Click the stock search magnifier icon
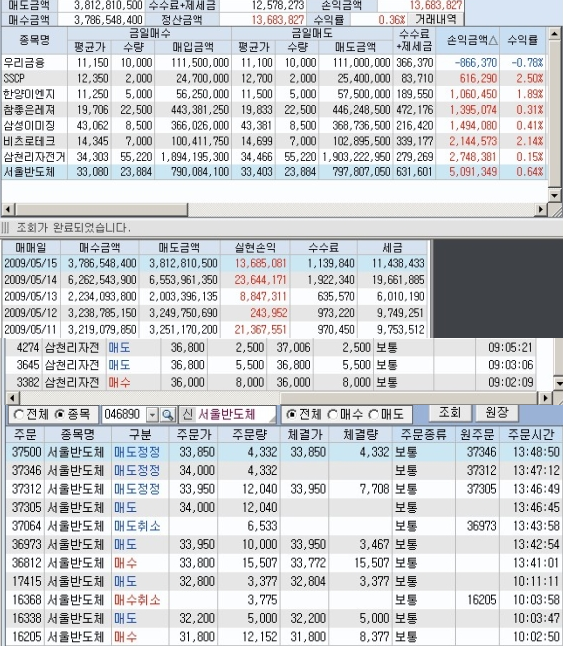 point(168,414)
